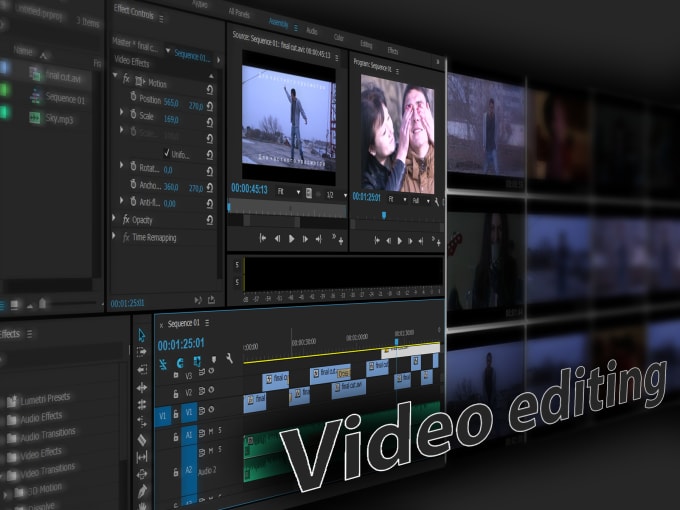Reset the Scale parameter
Screen dimensions: 680x510
pos(210,122)
